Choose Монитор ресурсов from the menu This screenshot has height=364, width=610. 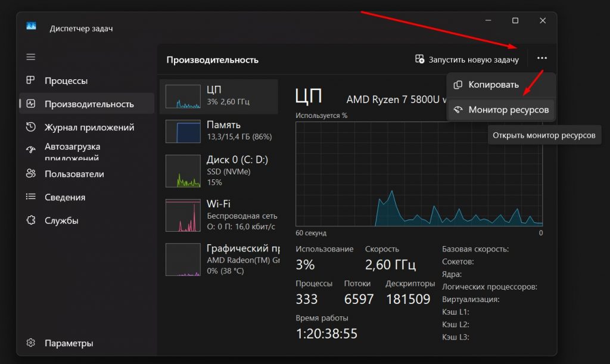(x=500, y=110)
